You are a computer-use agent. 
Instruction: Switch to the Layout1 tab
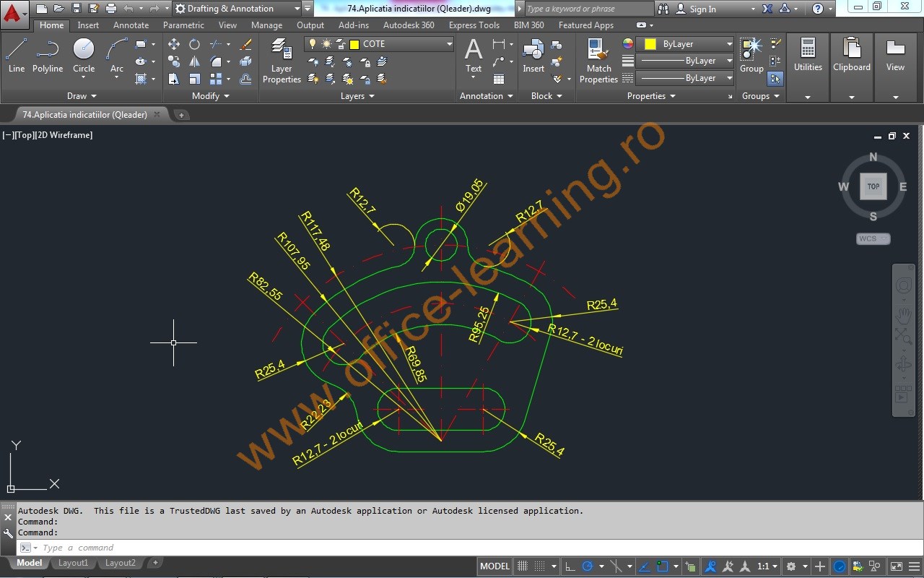[x=73, y=563]
